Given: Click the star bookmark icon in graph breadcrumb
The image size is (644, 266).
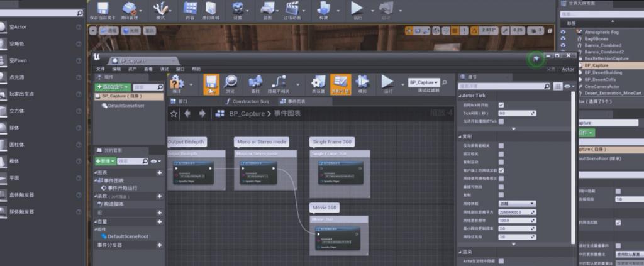Looking at the screenshot, I should tap(174, 114).
